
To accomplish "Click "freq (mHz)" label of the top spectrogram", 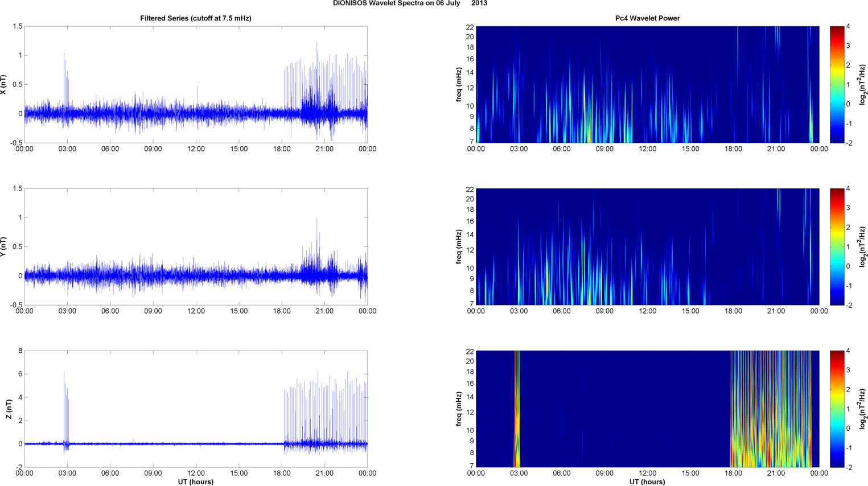I will [458, 85].
